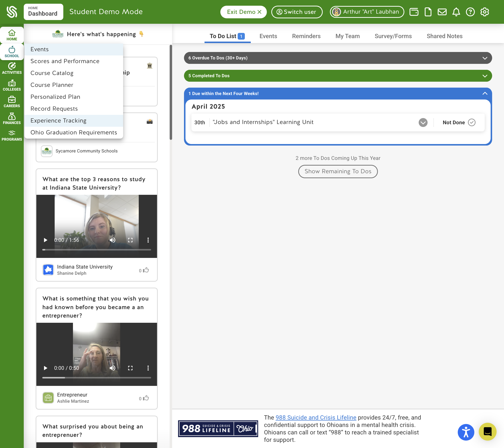This screenshot has height=448, width=504.
Task: Switch to the Shared Notes tab
Action: point(444,36)
